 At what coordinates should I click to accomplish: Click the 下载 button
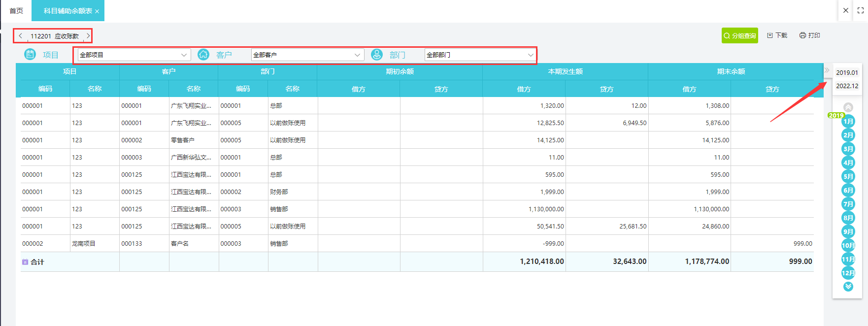[777, 35]
